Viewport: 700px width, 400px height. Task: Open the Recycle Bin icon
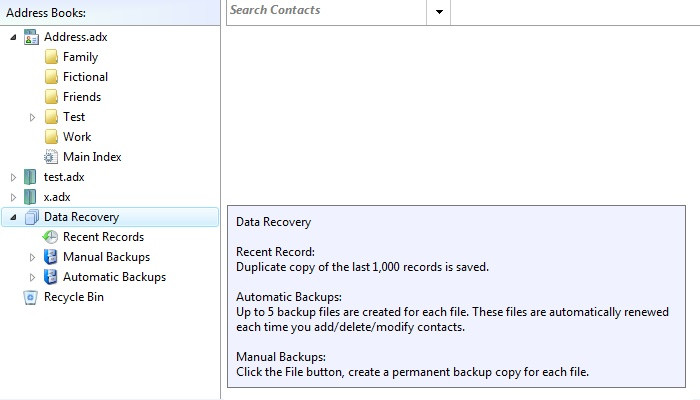tap(30, 297)
